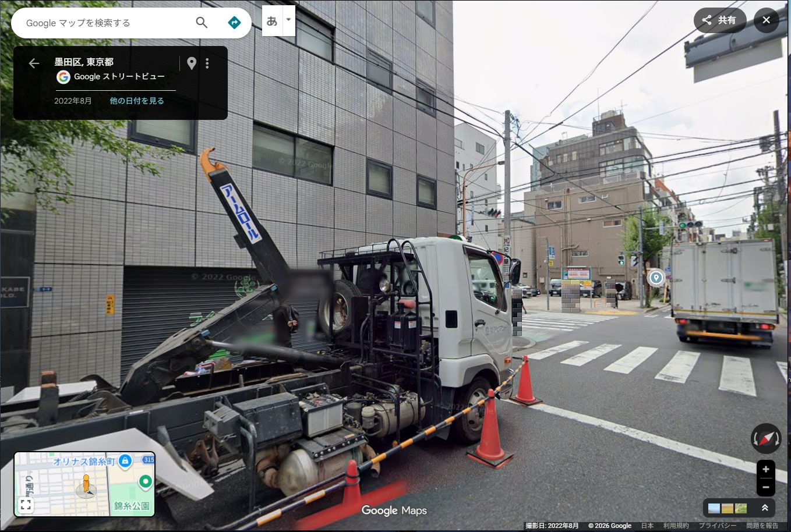Click the search magnifier icon
Image resolution: width=791 pixels, height=532 pixels.
pos(202,23)
